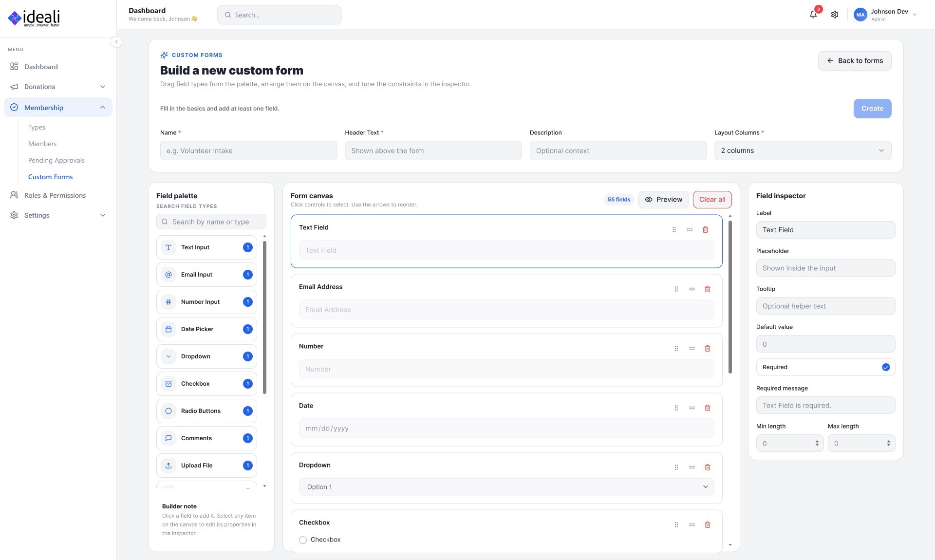Add a Comments field type
935x560 pixels.
(206, 438)
